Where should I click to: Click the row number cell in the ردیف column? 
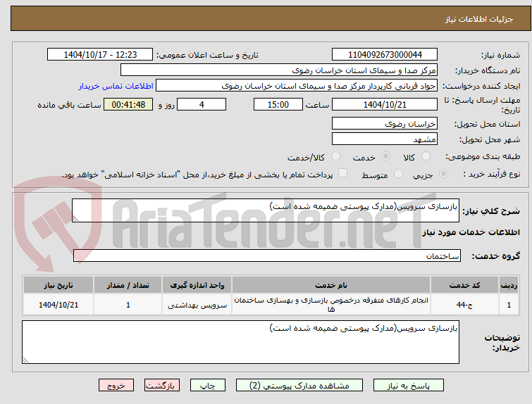point(509,305)
